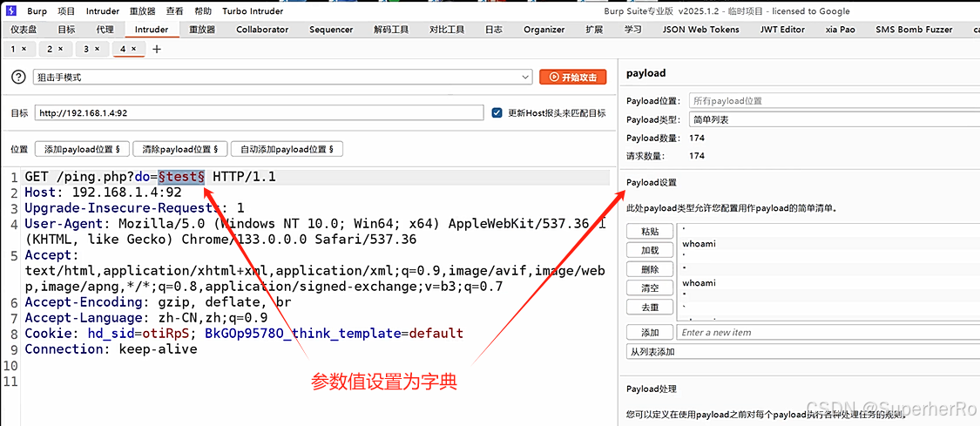Switch to the Collaborator tab
The height and width of the screenshot is (426, 980).
pyautogui.click(x=262, y=30)
